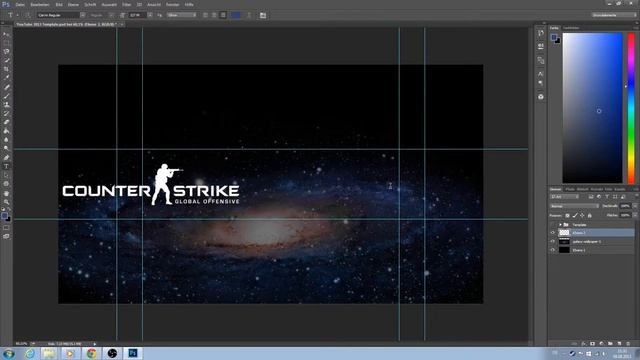Select the Lasso tool
This screenshot has width=640, height=360.
click(6, 51)
